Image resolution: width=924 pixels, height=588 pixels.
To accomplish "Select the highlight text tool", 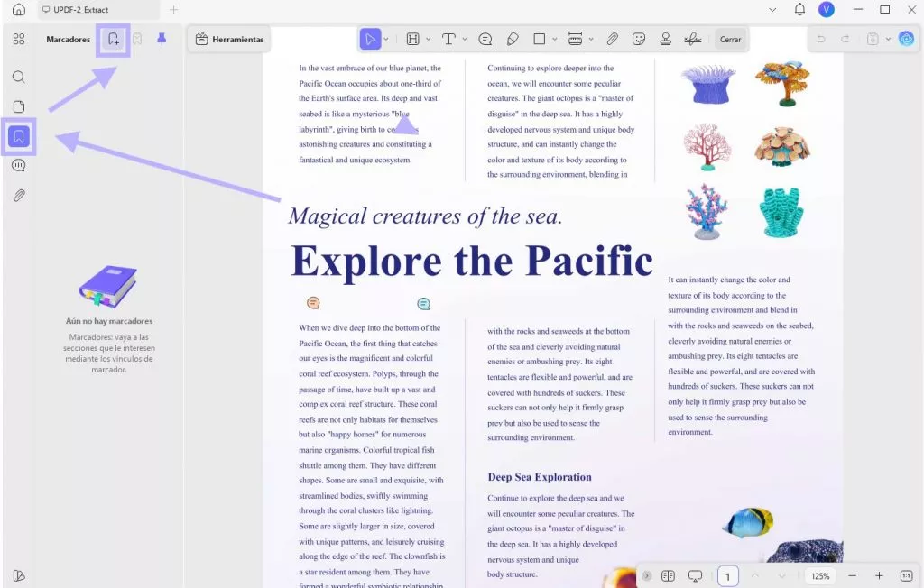I will (413, 40).
